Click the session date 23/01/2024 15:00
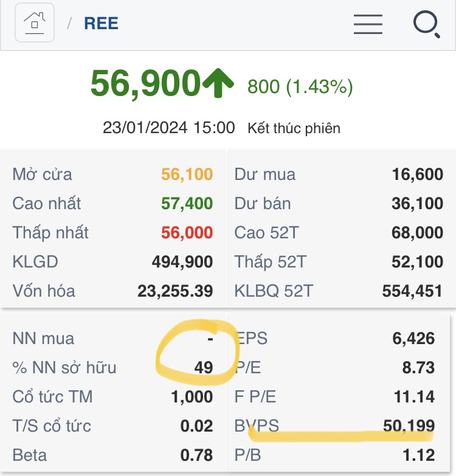The height and width of the screenshot is (476, 456). tap(168, 128)
